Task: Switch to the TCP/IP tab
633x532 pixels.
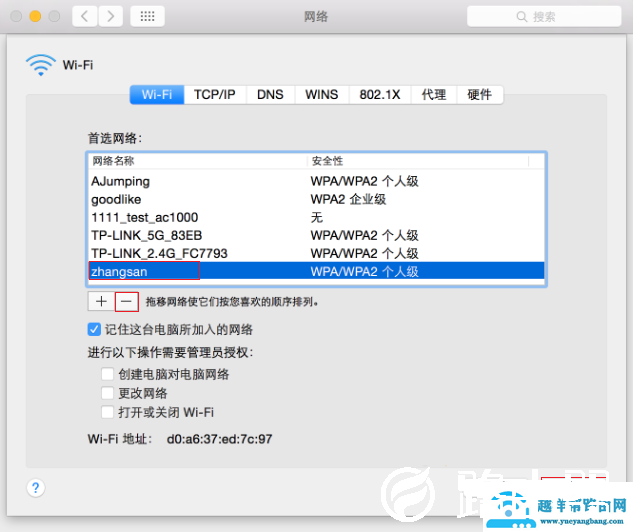Action: coord(215,94)
